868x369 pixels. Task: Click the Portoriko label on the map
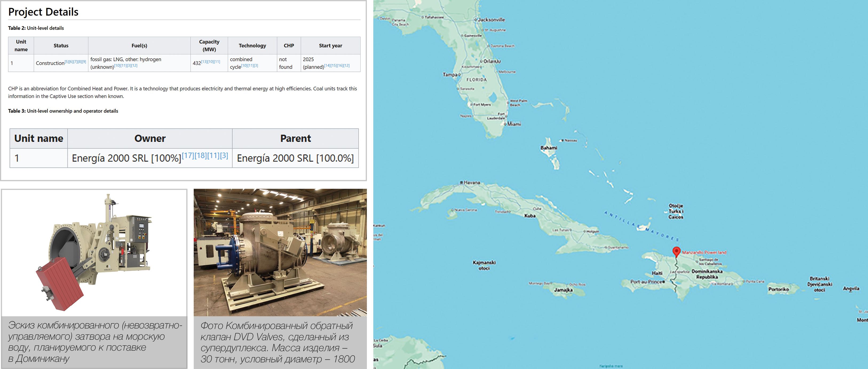778,289
